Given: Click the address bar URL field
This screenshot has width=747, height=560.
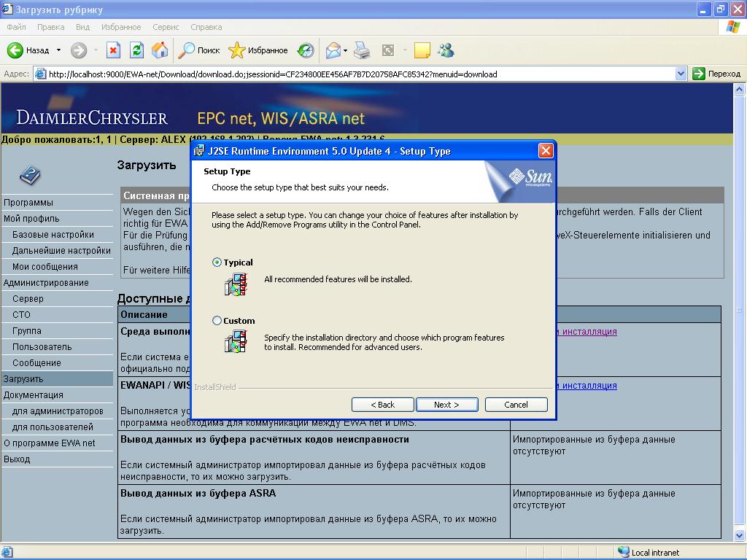Looking at the screenshot, I should pos(361,74).
